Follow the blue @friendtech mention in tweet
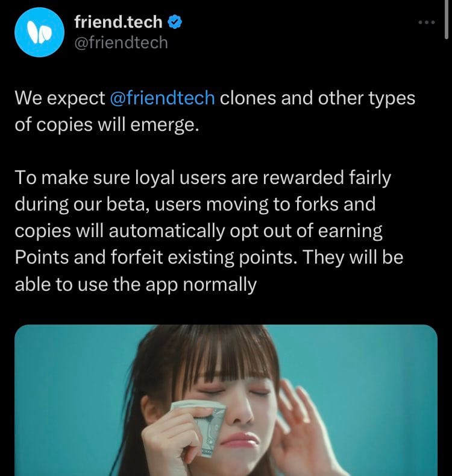452x476 pixels. click(162, 98)
